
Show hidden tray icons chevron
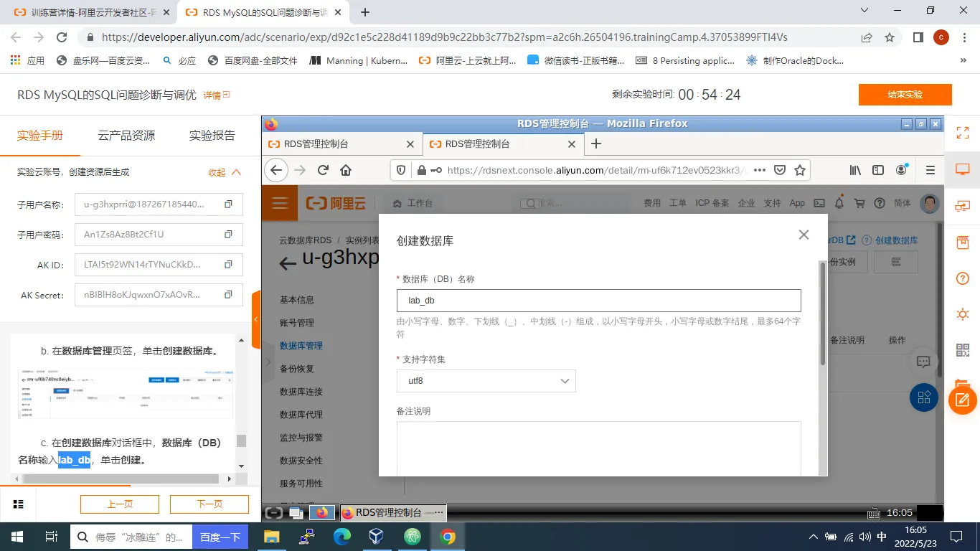pos(813,537)
